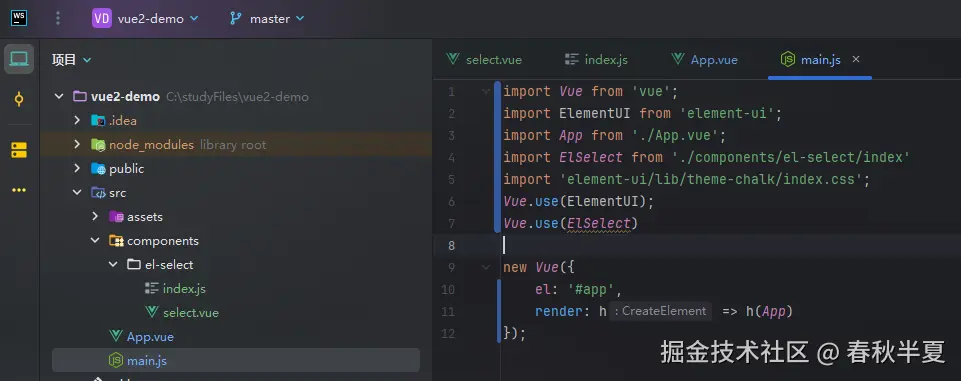This screenshot has height=381, width=961.
Task: Collapse the components folder
Action: (95, 241)
